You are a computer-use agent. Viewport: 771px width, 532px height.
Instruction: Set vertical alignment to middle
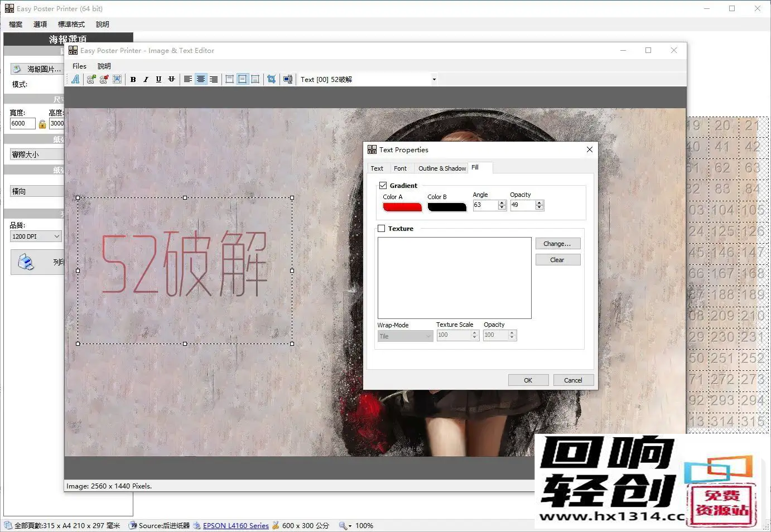coord(242,79)
